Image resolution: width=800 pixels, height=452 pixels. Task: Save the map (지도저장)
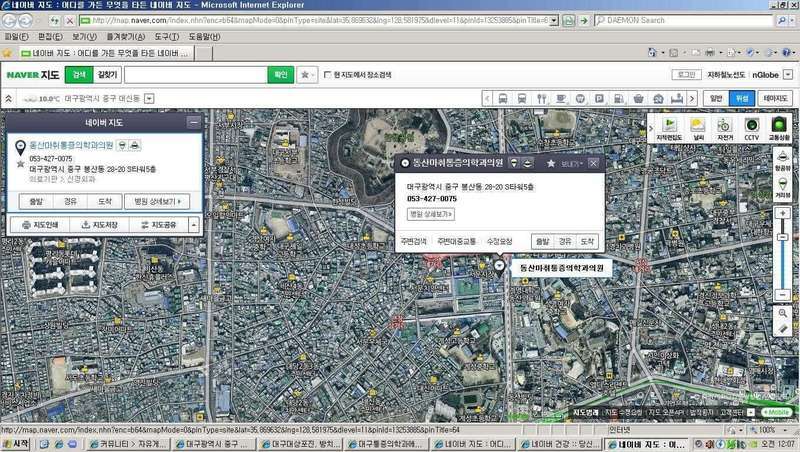point(99,225)
